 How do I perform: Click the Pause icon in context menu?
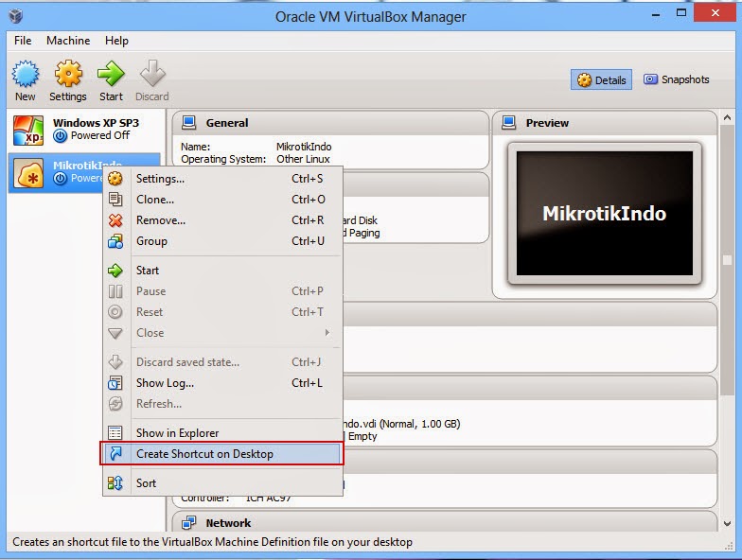(115, 291)
